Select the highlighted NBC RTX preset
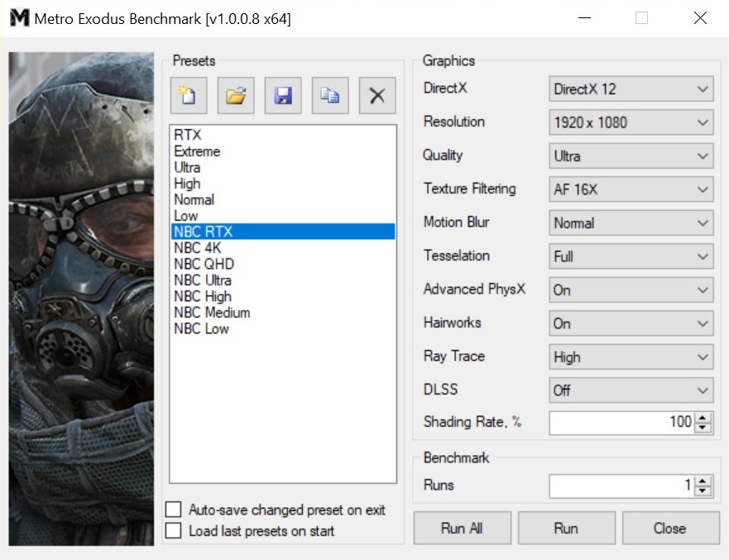This screenshot has height=560, width=729. point(283,232)
